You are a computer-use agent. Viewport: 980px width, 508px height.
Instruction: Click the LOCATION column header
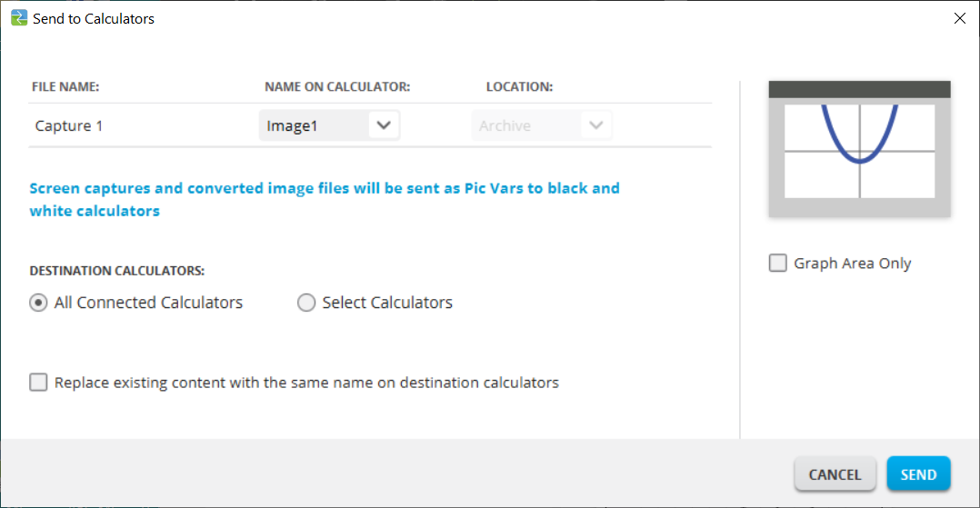(519, 87)
